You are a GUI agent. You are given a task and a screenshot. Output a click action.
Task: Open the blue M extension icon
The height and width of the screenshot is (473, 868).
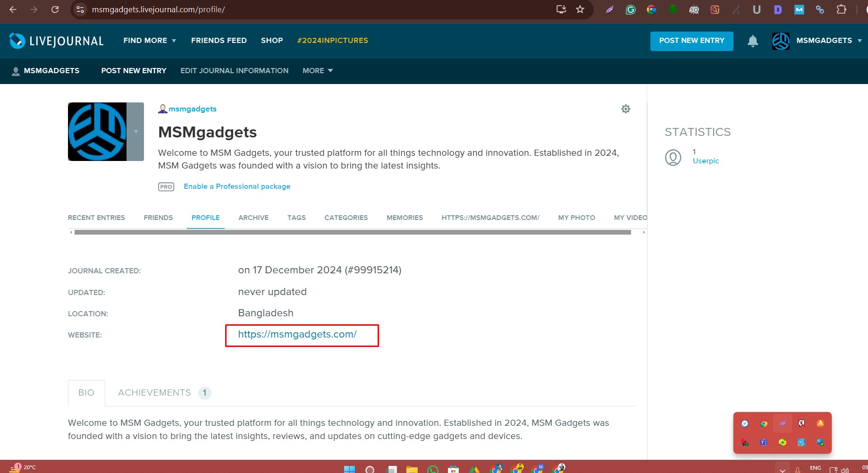coord(799,9)
